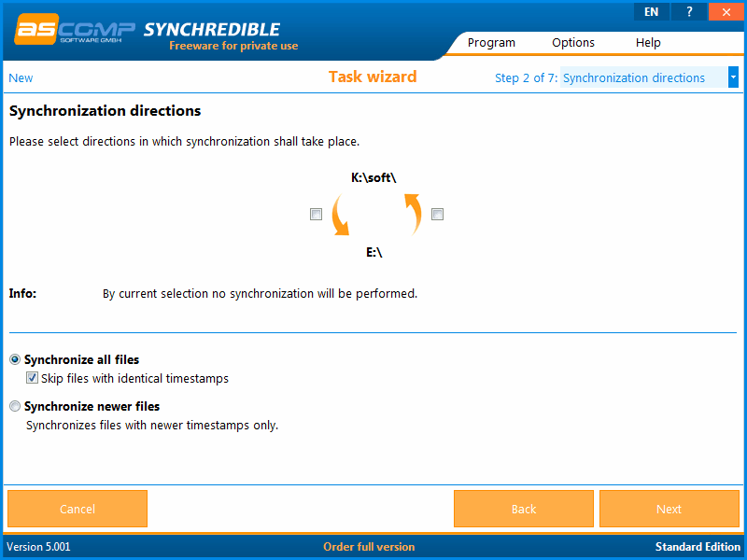Open the wizard step dropdown arrow
The image size is (747, 560).
click(733, 77)
